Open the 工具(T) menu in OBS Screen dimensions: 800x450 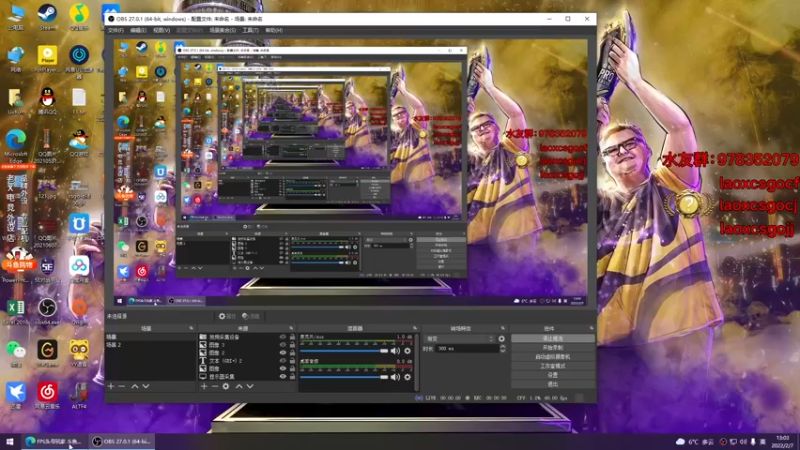tap(250, 31)
